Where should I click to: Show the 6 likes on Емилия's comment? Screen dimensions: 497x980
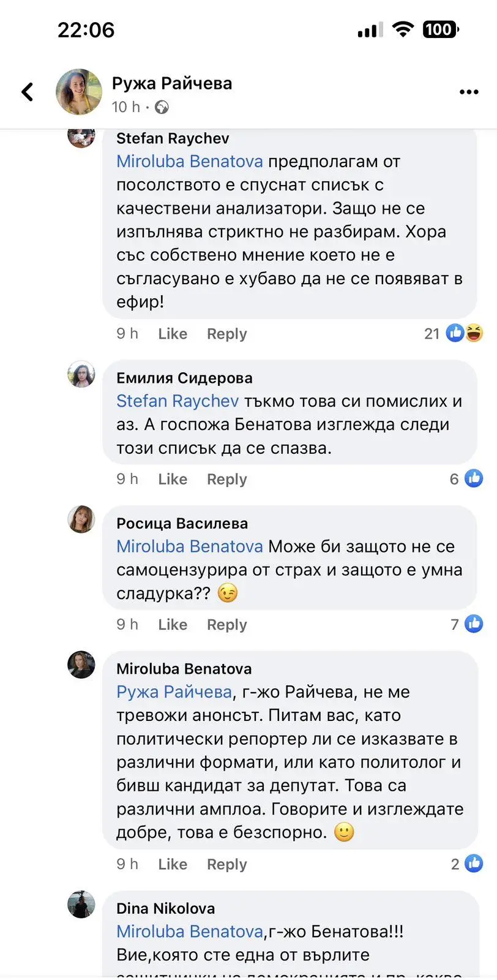(x=466, y=478)
